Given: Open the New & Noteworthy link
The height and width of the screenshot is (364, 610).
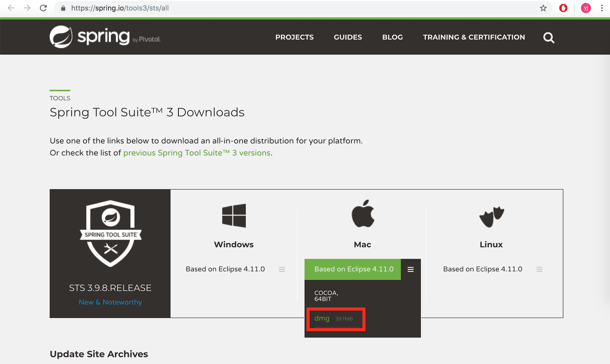Looking at the screenshot, I should pos(110,302).
